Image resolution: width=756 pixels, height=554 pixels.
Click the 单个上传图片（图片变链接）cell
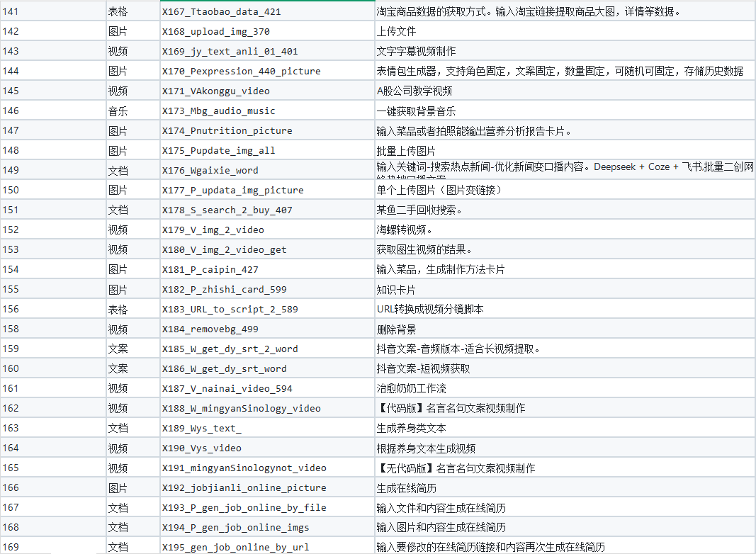click(x=565, y=190)
